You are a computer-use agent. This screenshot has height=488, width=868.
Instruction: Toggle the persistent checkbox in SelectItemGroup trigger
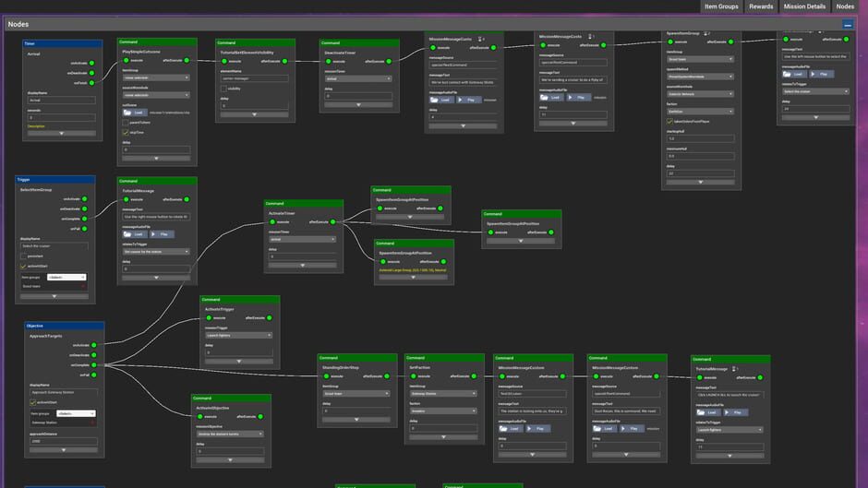pyautogui.click(x=24, y=258)
